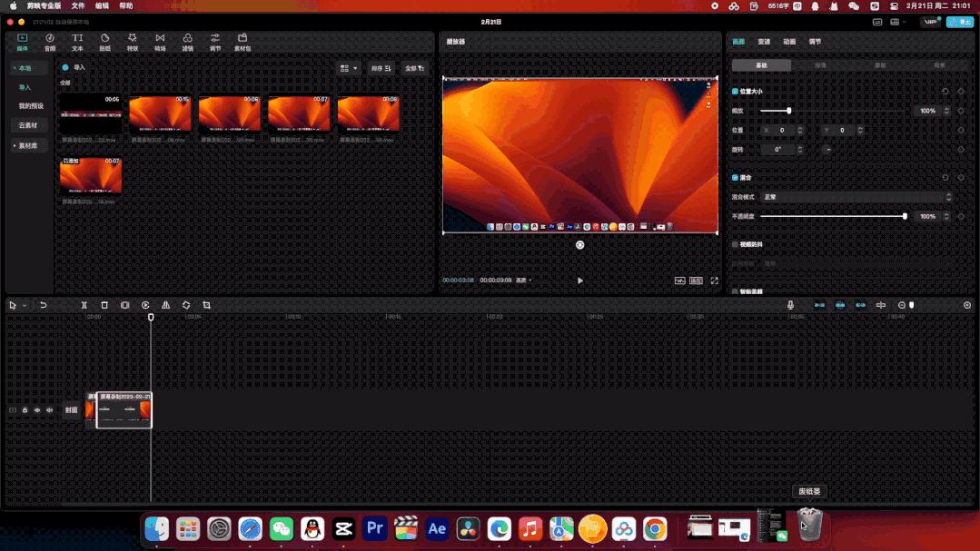Open the 滤镜 (Filters) panel icon
Screen dimensions: 980x551
tap(187, 42)
